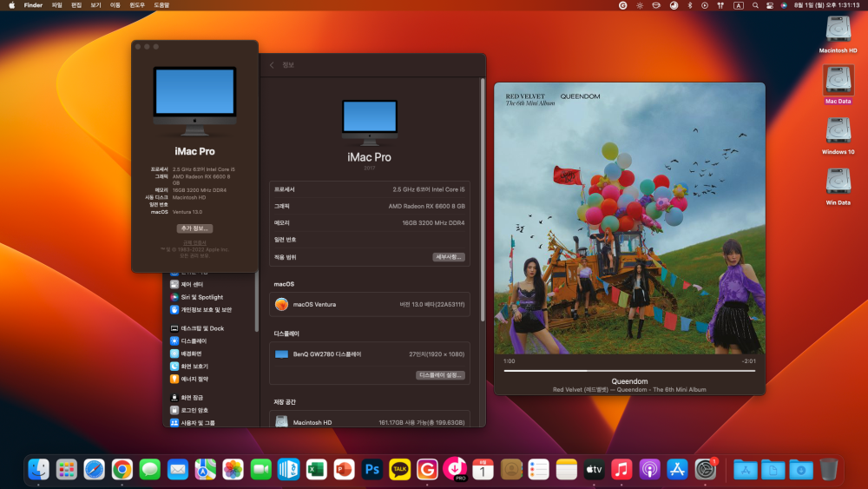Open App Store from the Dock
This screenshot has width=868, height=489.
[677, 470]
